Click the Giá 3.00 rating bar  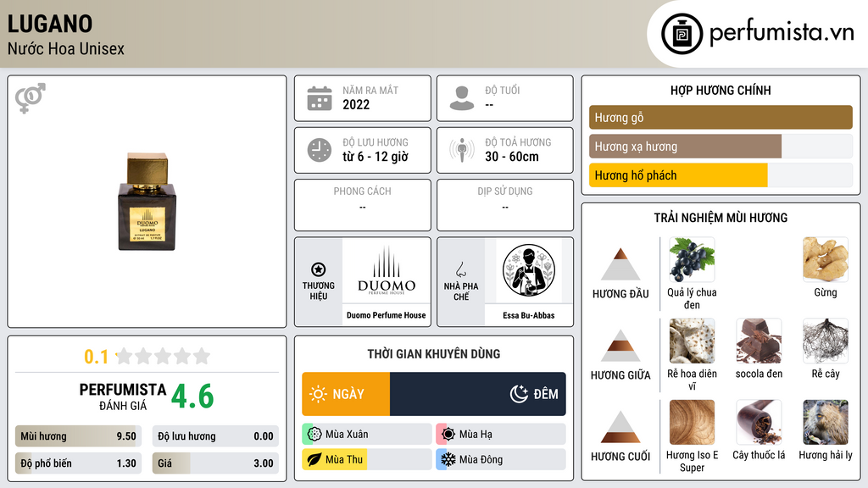click(215, 463)
